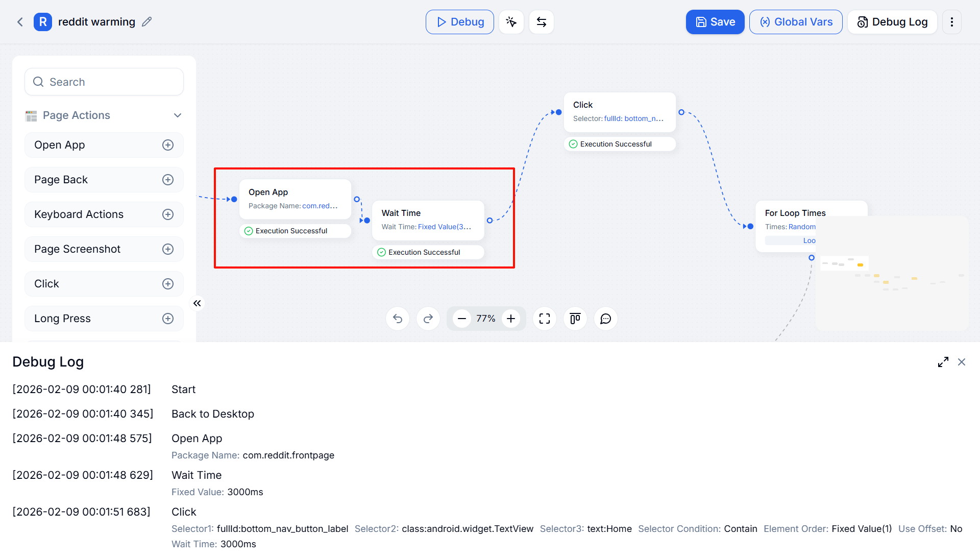
Task: Open Global Vars
Action: [796, 22]
